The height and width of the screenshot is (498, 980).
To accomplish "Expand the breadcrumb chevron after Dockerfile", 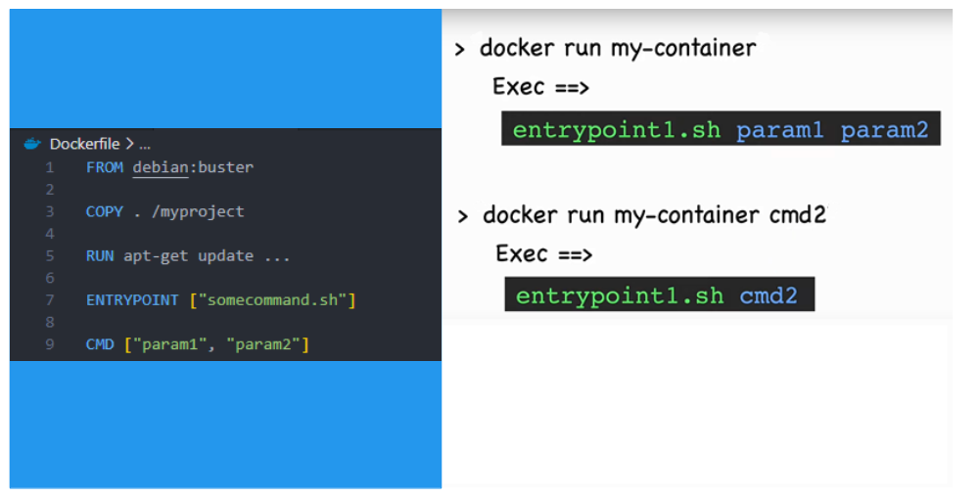I will point(130,144).
